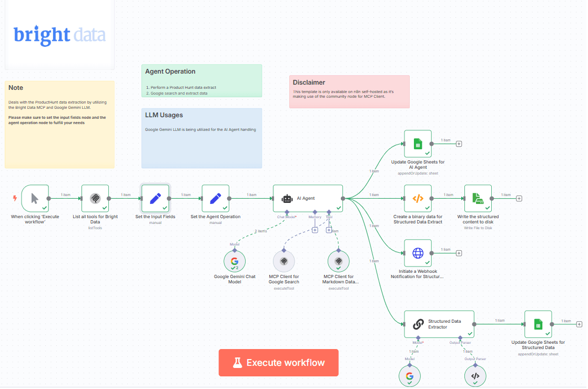
Task: Select the blue LLM Usages sticky note
Action: point(202,138)
